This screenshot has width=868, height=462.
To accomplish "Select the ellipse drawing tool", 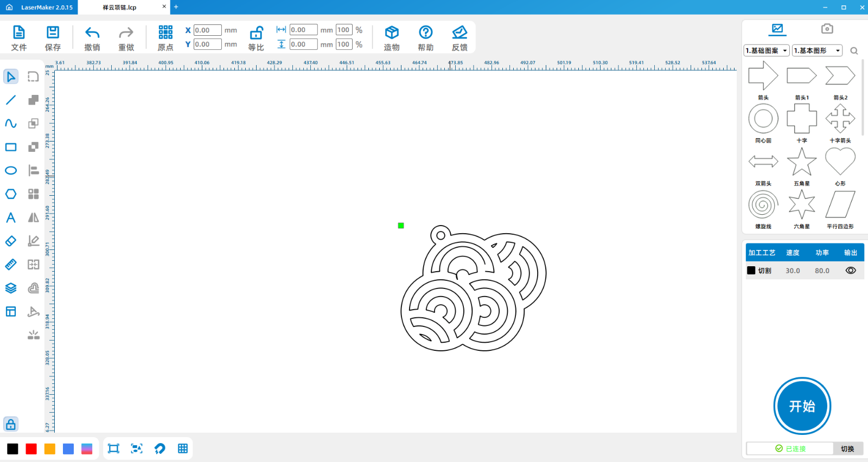I will (11, 170).
